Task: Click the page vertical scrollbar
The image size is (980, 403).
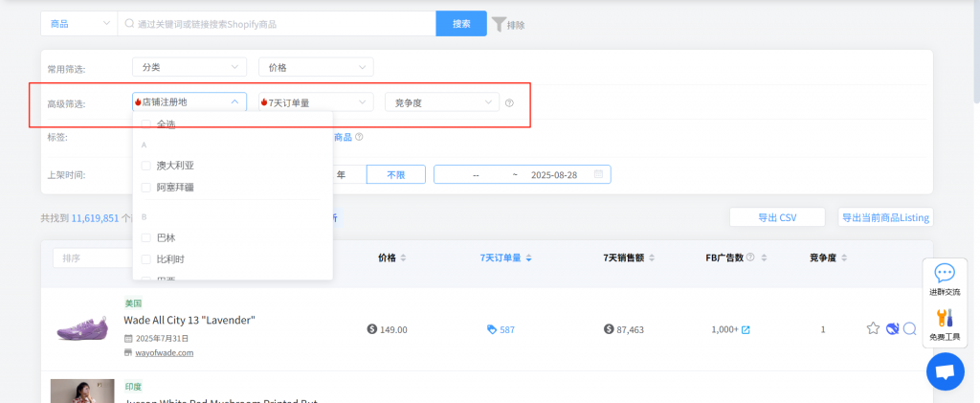Action: 976,50
